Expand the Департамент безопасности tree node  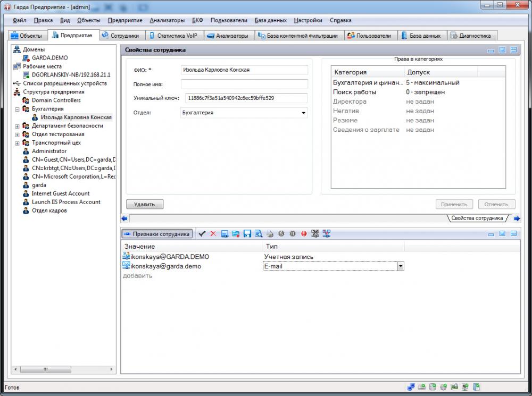coord(17,126)
